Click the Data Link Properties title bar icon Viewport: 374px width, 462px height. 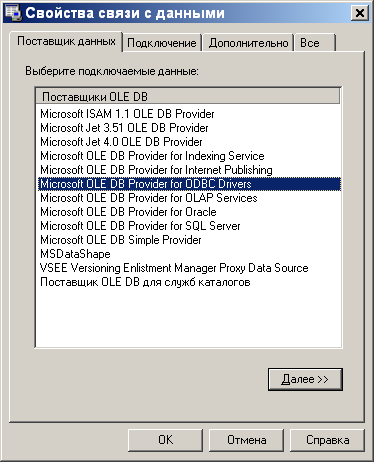[x=14, y=13]
